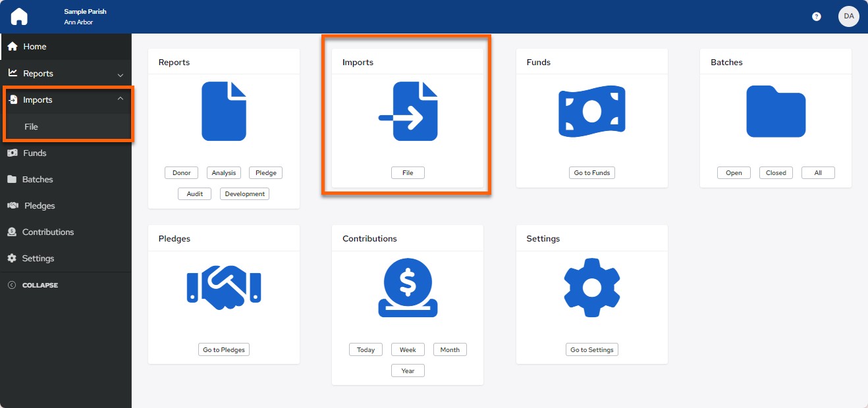The height and width of the screenshot is (408, 868).
Task: Open the DA user avatar menu
Action: 849,16
